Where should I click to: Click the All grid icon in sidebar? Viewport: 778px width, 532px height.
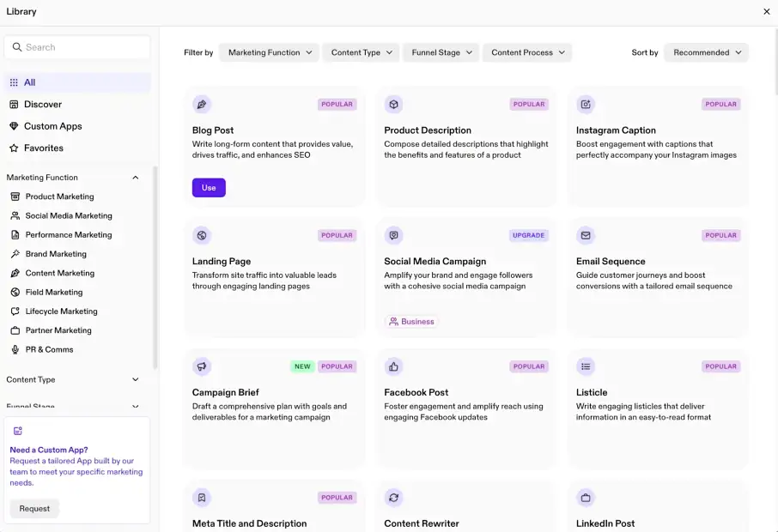pos(14,82)
